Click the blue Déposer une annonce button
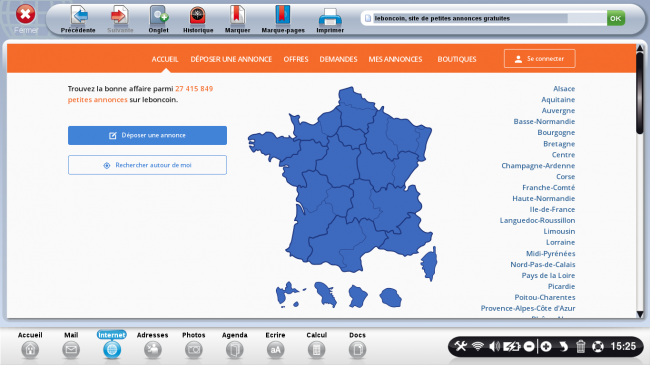This screenshot has width=650, height=365. (147, 135)
